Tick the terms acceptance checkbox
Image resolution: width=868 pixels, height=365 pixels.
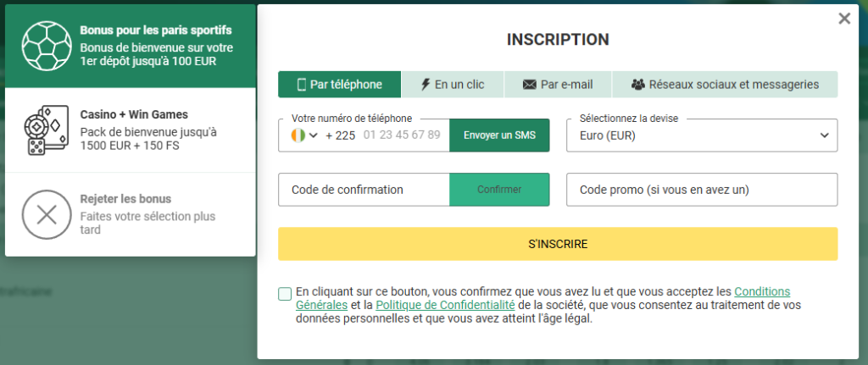coord(285,294)
